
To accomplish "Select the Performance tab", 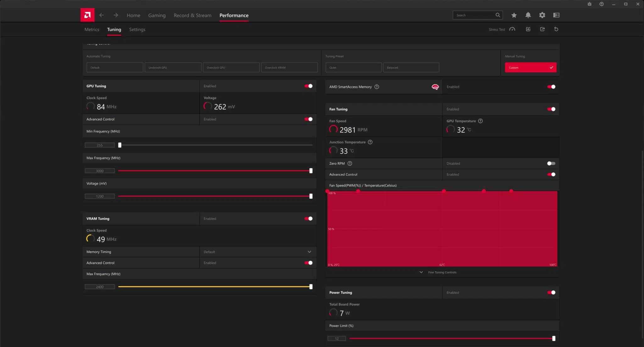I will [234, 15].
